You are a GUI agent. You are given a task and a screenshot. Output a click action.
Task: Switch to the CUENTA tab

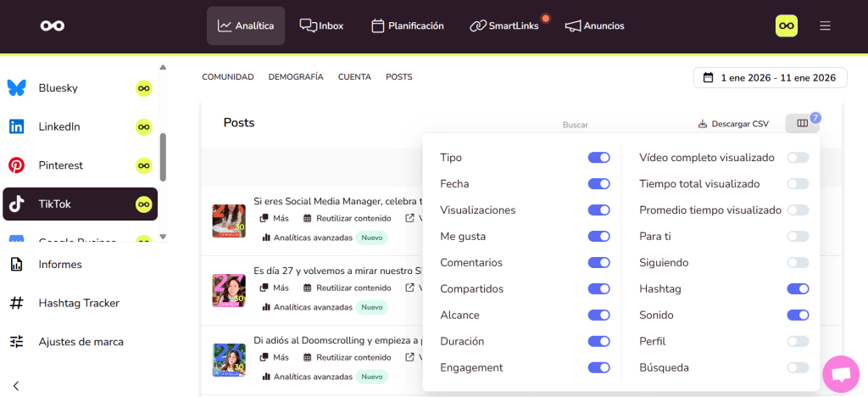[354, 77]
